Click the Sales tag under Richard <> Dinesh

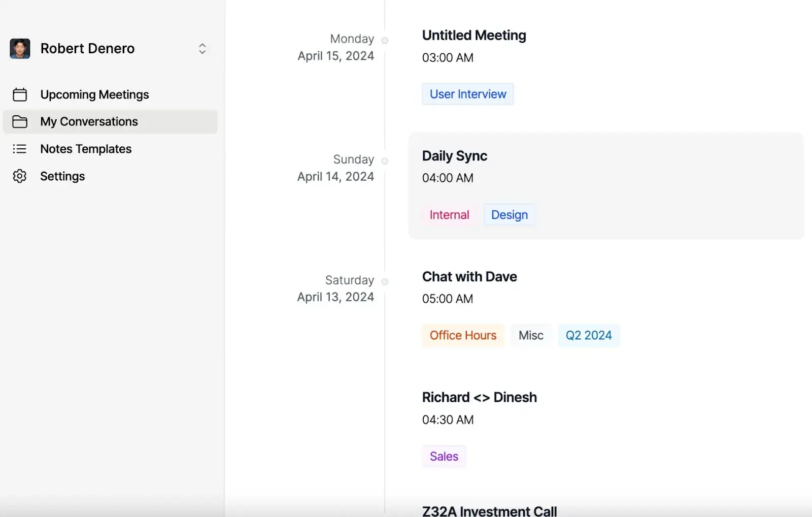[443, 456]
